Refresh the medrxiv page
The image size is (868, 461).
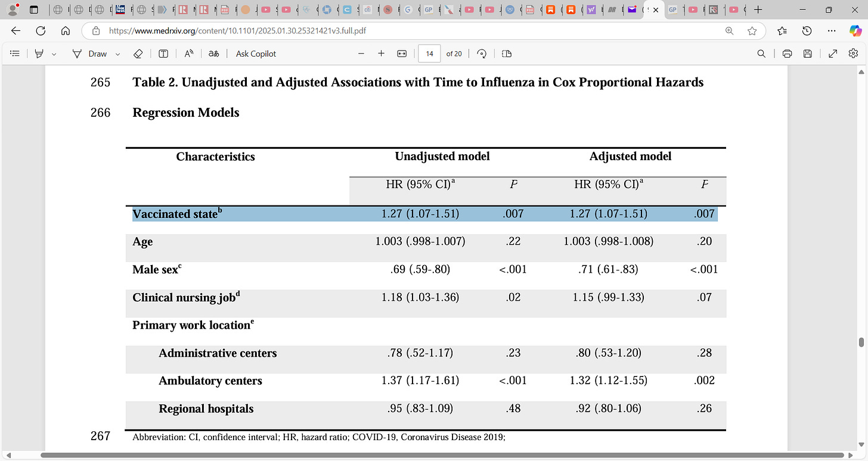click(41, 31)
